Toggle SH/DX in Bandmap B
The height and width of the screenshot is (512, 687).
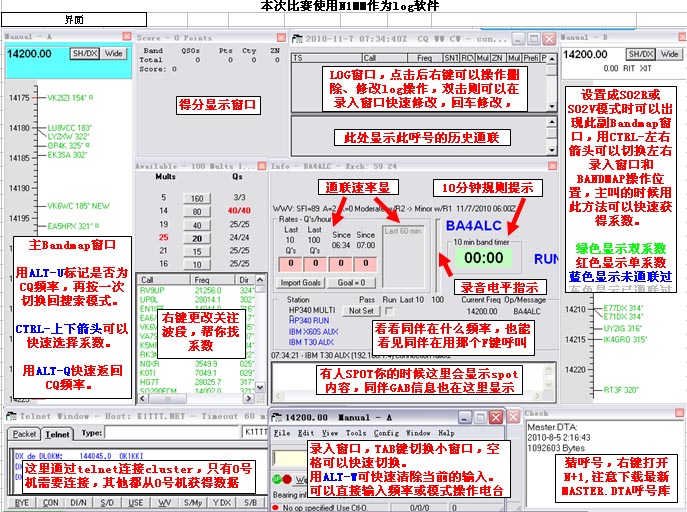click(x=641, y=54)
